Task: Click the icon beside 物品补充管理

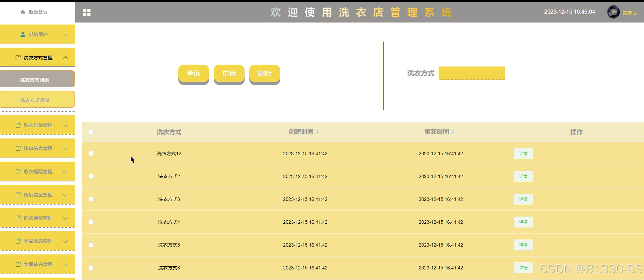Action: (18, 264)
